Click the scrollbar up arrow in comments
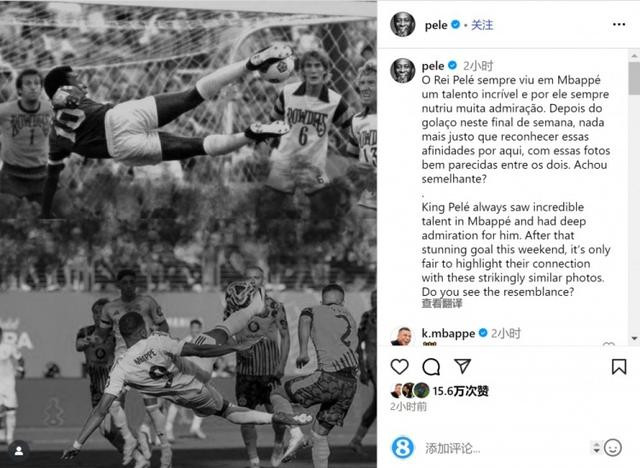640x468 pixels. coord(634,55)
